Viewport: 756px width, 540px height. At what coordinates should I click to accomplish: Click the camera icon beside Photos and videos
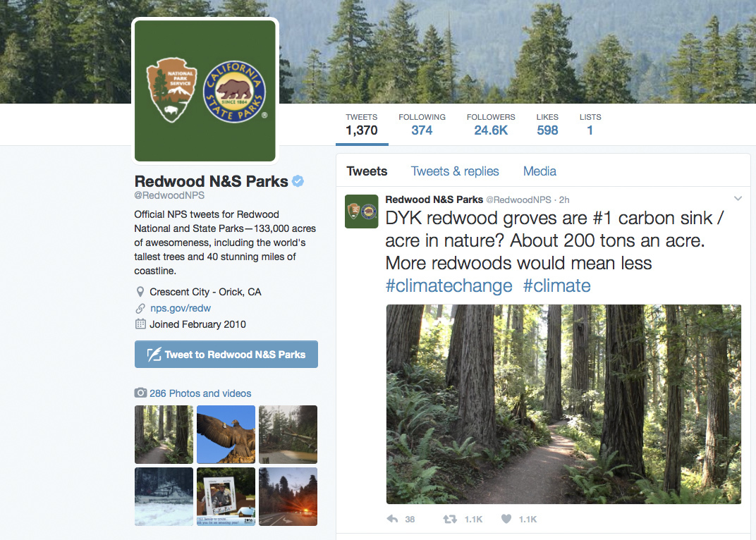click(139, 393)
